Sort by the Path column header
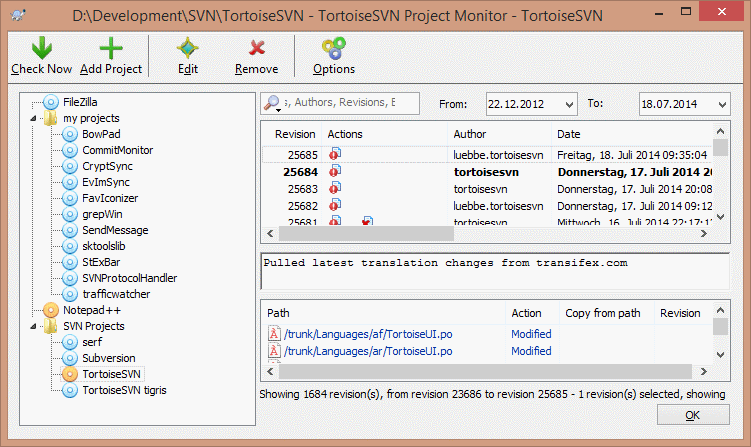751x447 pixels. [x=384, y=313]
